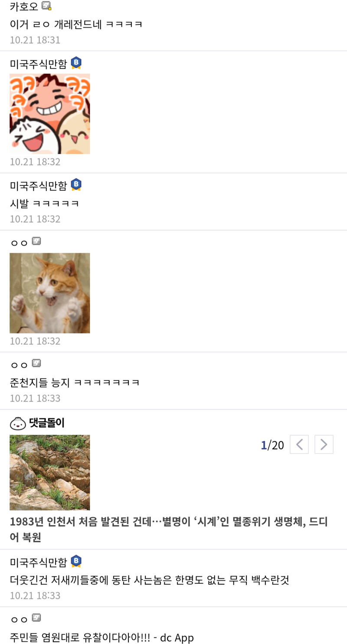The height and width of the screenshot is (644, 347).
Task: Click blue B badge above 더웃긴건 comment
Action: click(76, 561)
